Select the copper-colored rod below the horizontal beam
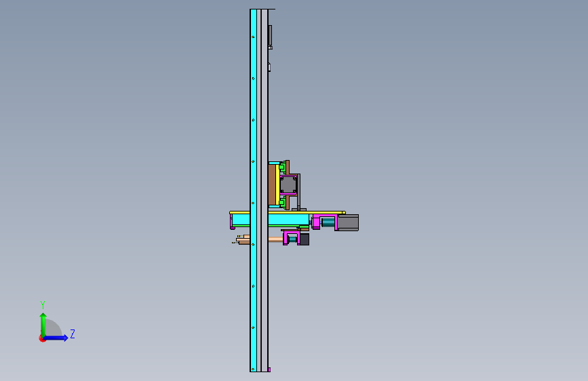Image resolution: width=588 pixels, height=381 pixels. tap(275, 239)
